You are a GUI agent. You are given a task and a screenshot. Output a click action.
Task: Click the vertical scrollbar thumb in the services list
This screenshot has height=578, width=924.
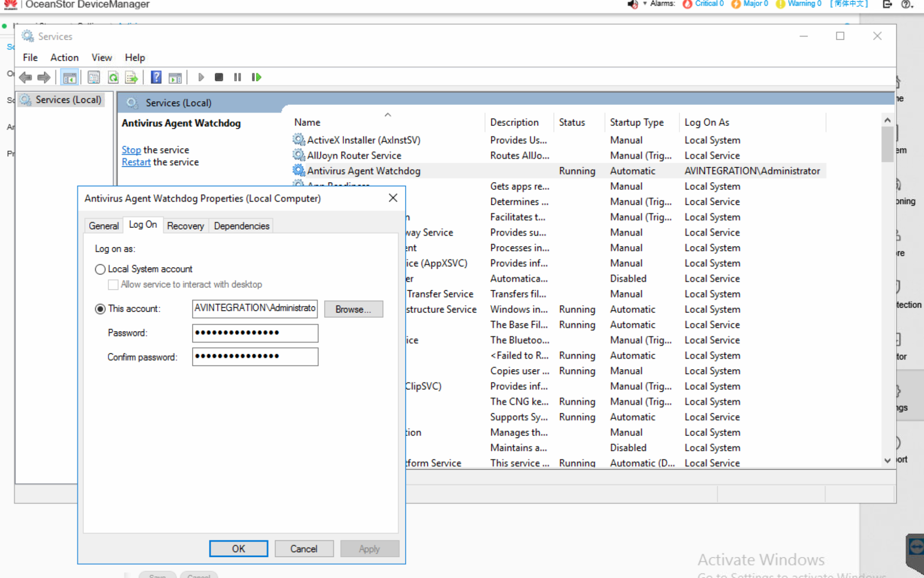pos(888,144)
